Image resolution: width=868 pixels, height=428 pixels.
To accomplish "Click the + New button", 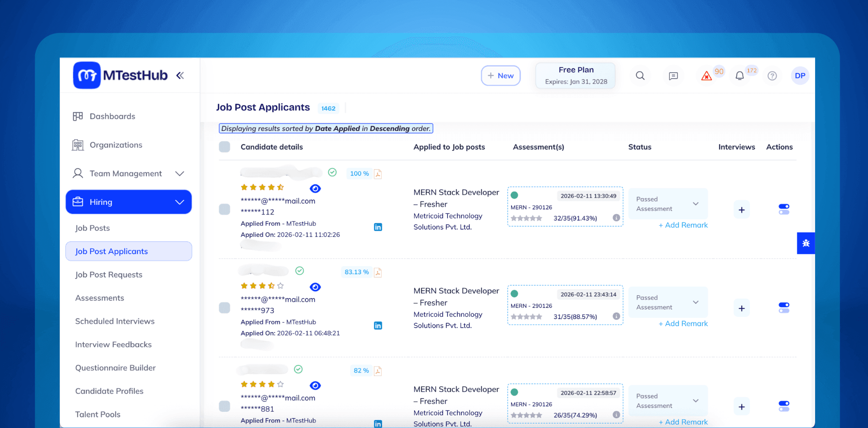I will (x=501, y=75).
